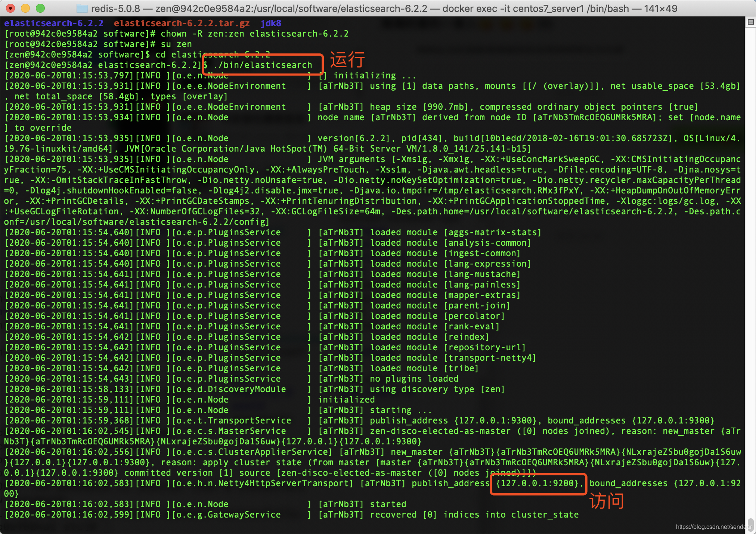
Task: Click loaded module [tribe] line
Action: pyautogui.click(x=241, y=368)
